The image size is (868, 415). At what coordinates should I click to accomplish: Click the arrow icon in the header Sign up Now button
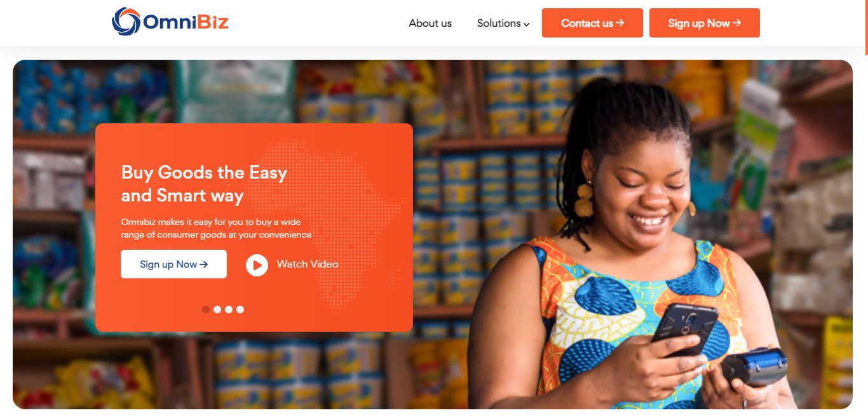click(x=737, y=23)
